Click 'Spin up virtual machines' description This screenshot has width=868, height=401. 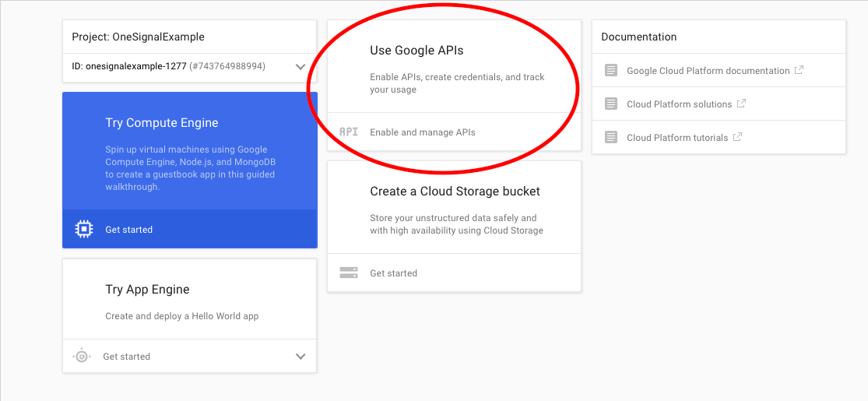[191, 168]
